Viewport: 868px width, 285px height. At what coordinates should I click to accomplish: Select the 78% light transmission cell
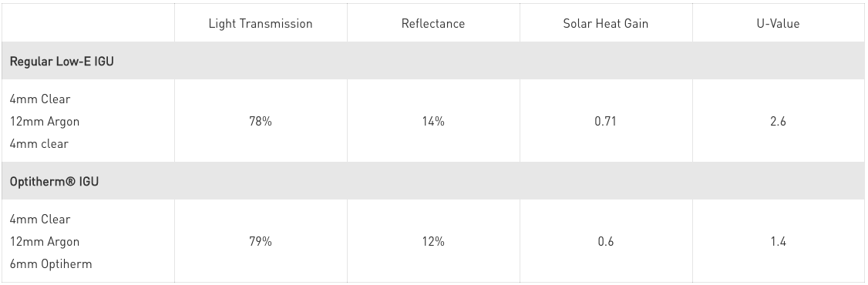[261, 121]
